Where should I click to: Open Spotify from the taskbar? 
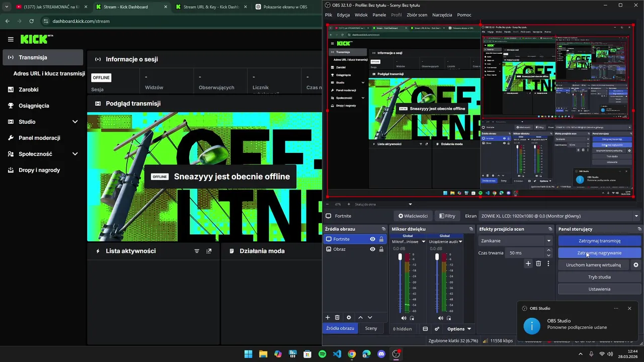pyautogui.click(x=323, y=354)
